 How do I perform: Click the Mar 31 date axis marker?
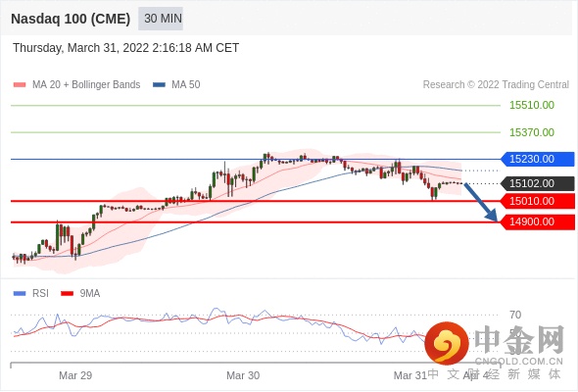pyautogui.click(x=409, y=375)
